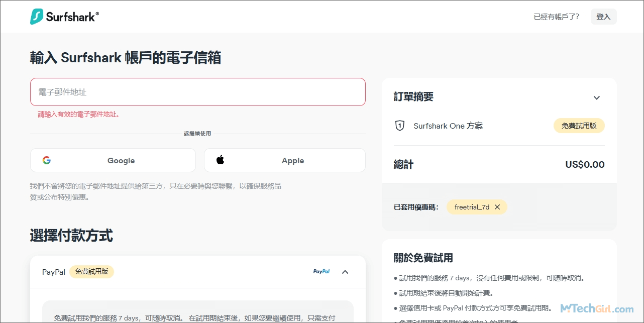Click the 訂單摘要 heading text
644x323 pixels.
(x=413, y=96)
